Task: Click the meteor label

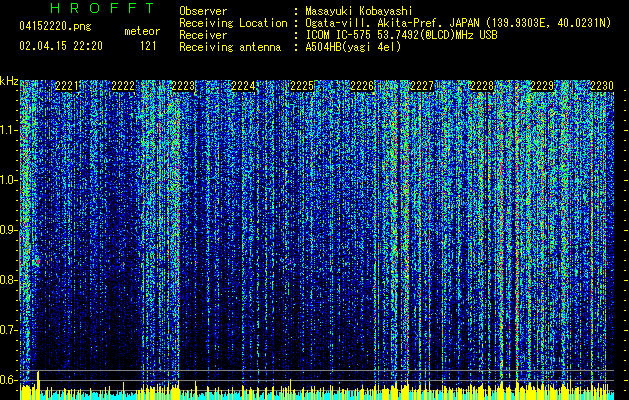Action: pyautogui.click(x=142, y=31)
